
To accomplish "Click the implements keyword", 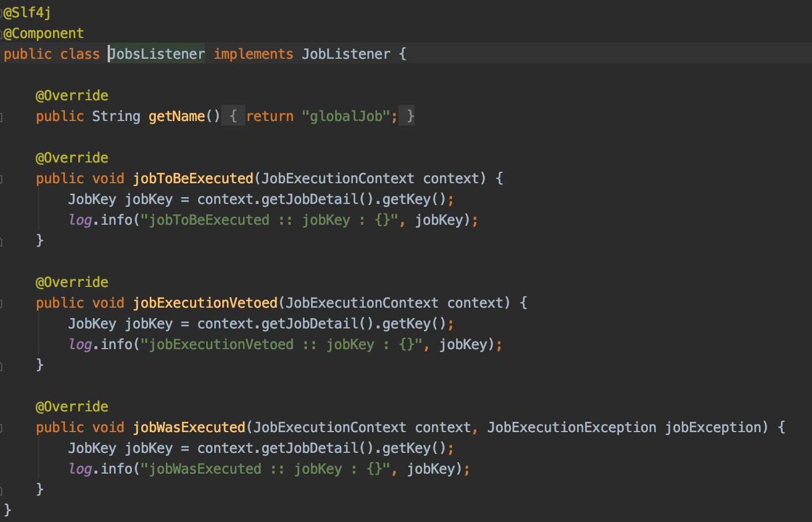I will 253,54.
